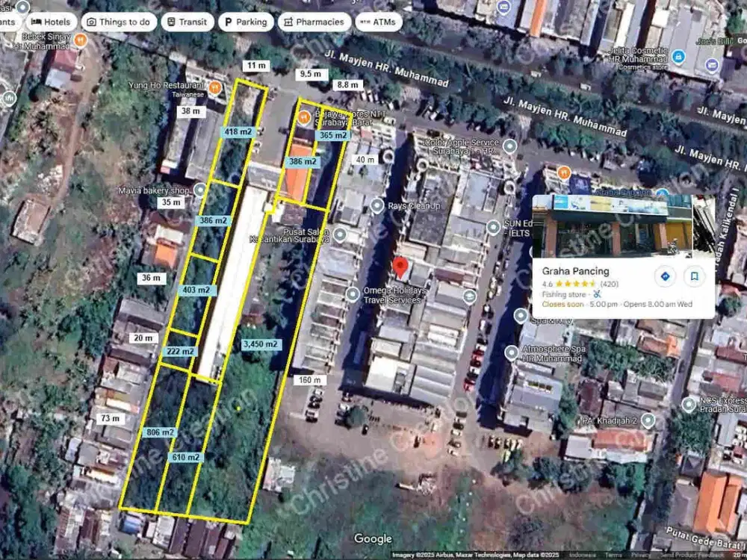Screen dimensions: 747x560
Task: Click the P icon on the Parking chip
Action: 228,22
